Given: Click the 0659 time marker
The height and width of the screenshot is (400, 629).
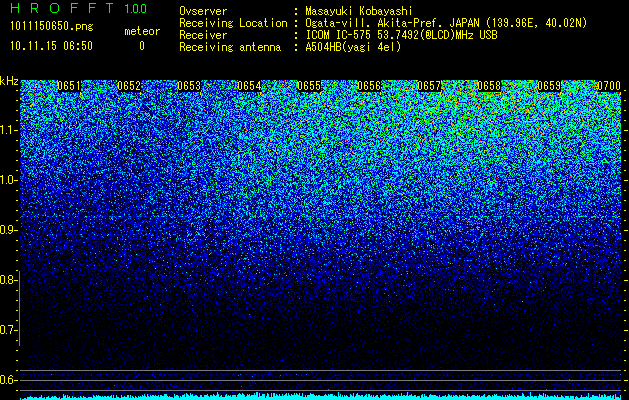Looking at the screenshot, I should pos(549,86).
